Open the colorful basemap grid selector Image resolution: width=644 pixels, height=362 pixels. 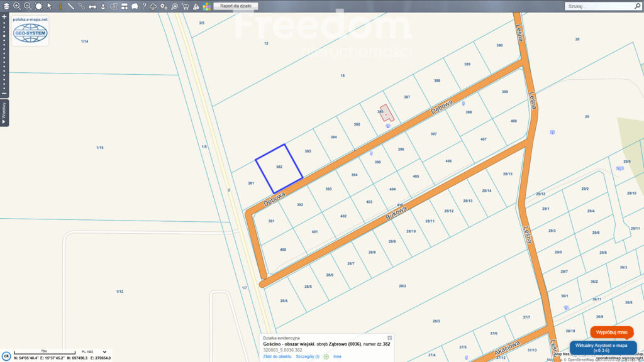[206, 6]
